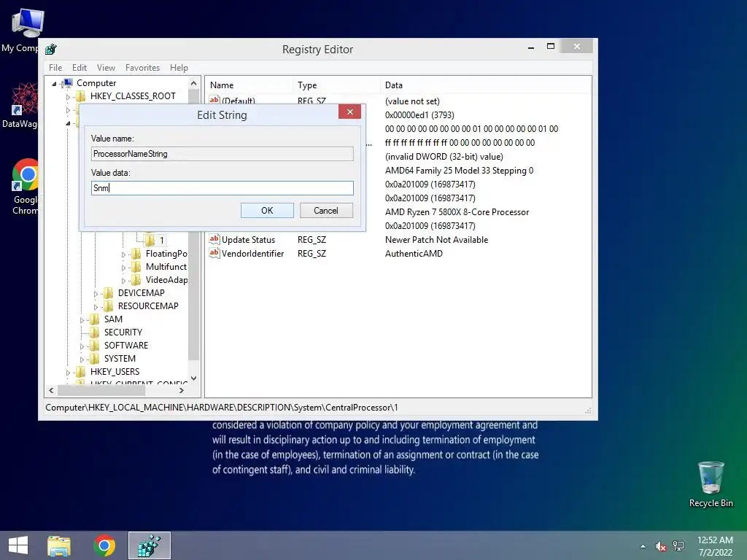Select the VideoAdap folder icon
Viewport: 747px width, 560px height.
click(136, 279)
